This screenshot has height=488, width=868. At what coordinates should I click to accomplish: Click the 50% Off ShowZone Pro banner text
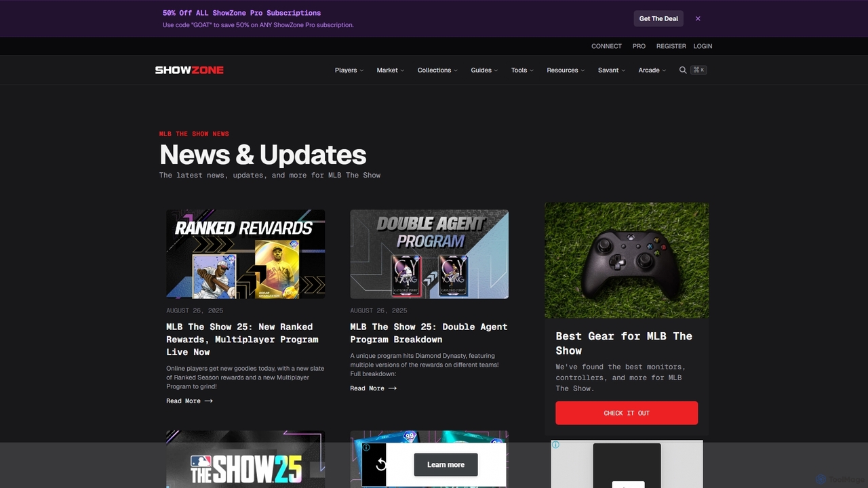coord(241,13)
